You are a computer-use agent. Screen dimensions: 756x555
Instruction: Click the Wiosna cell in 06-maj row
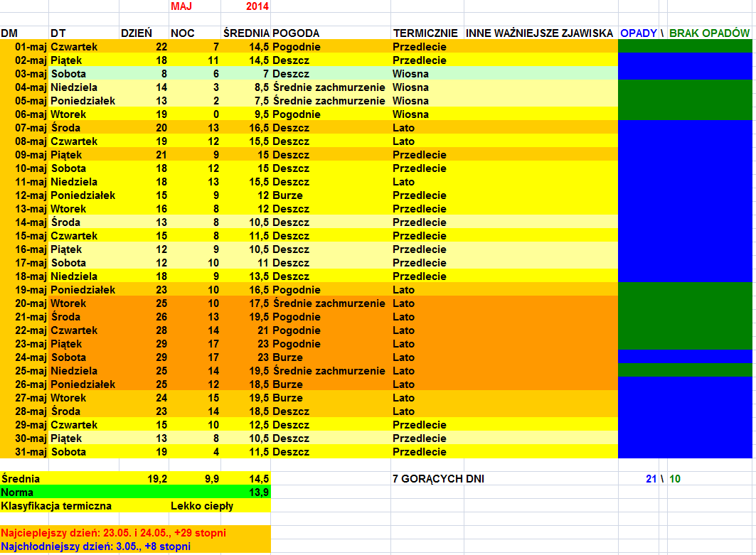click(x=410, y=114)
